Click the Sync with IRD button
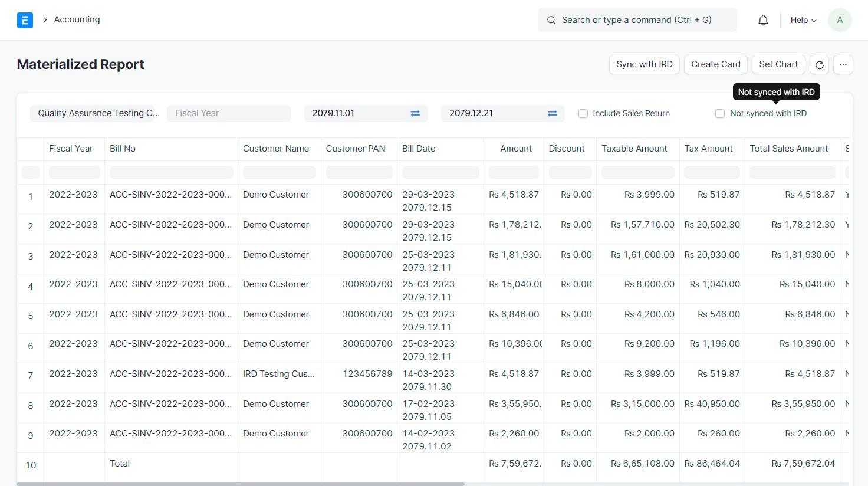This screenshot has height=486, width=868. [x=644, y=64]
